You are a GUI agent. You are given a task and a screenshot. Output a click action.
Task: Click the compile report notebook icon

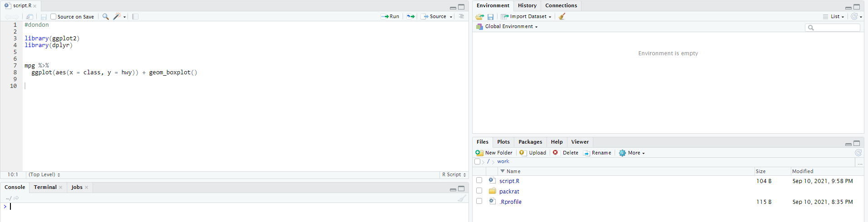click(x=135, y=17)
